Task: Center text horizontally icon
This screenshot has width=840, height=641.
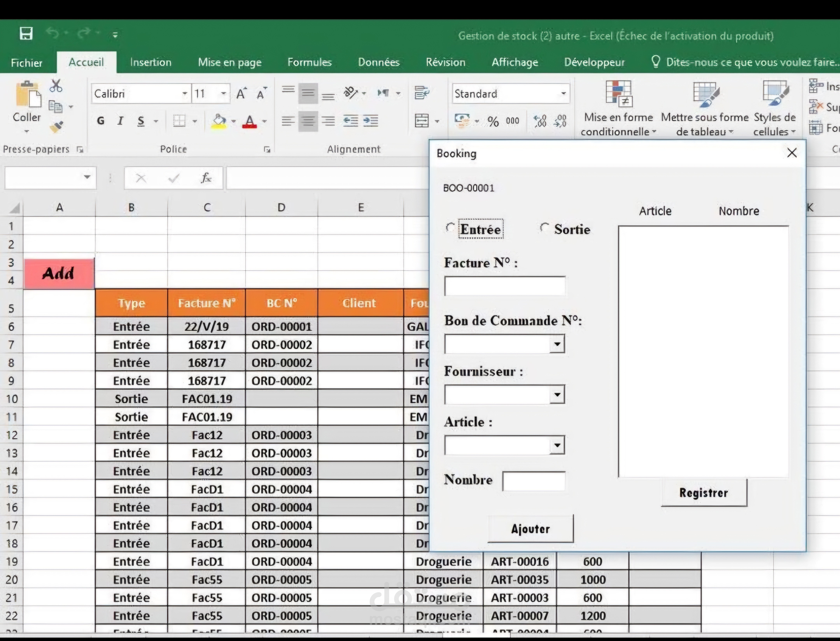Action: (308, 121)
